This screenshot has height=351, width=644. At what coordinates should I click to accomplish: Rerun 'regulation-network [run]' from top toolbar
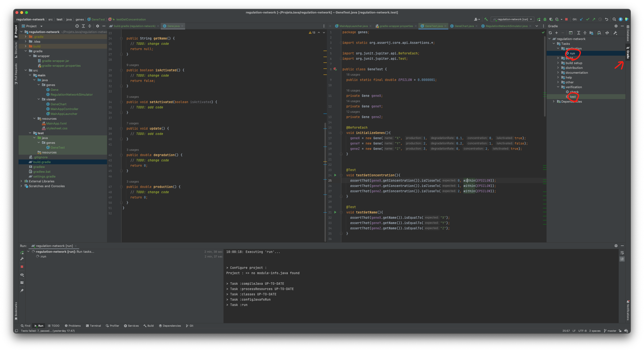click(539, 19)
